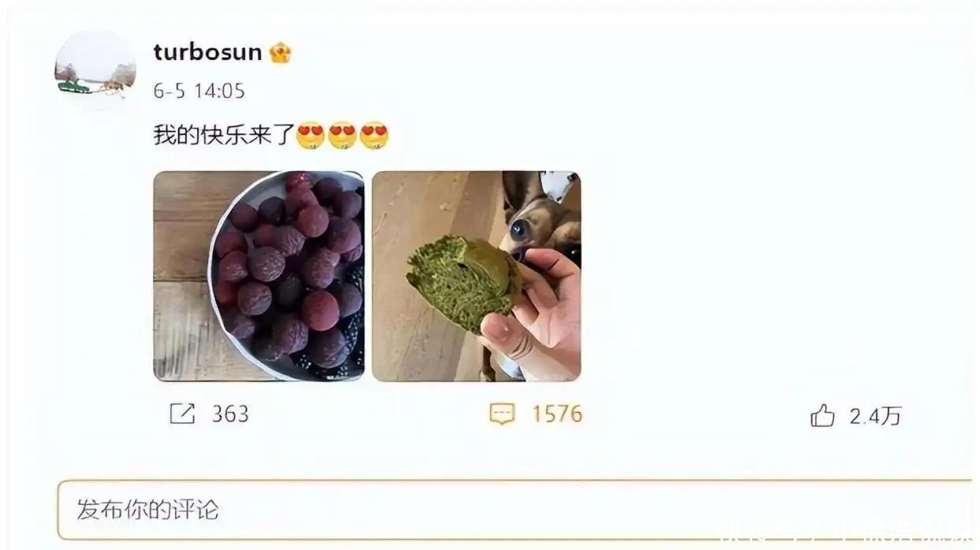980x550 pixels.
Task: Click the crown VIP badge beside turbosun
Action: [280, 53]
